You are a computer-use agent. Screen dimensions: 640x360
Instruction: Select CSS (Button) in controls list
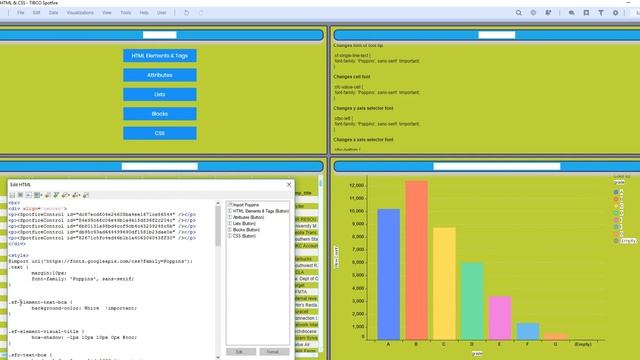pos(242,236)
